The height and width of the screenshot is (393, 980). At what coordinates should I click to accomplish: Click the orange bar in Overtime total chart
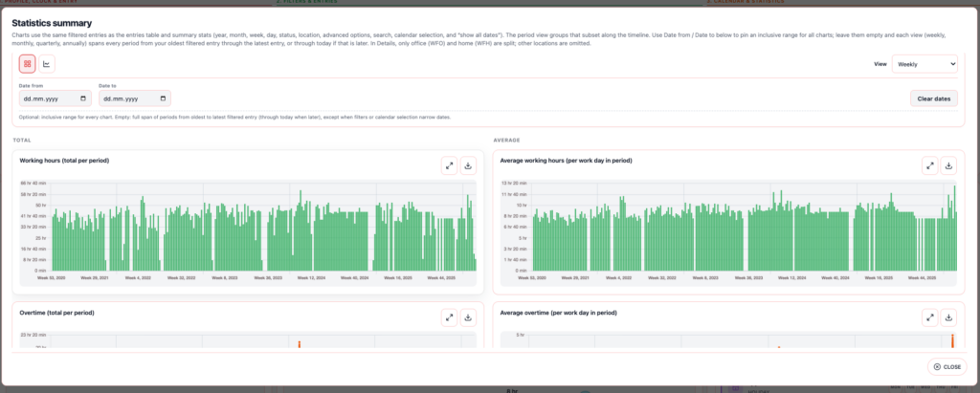[x=299, y=344]
